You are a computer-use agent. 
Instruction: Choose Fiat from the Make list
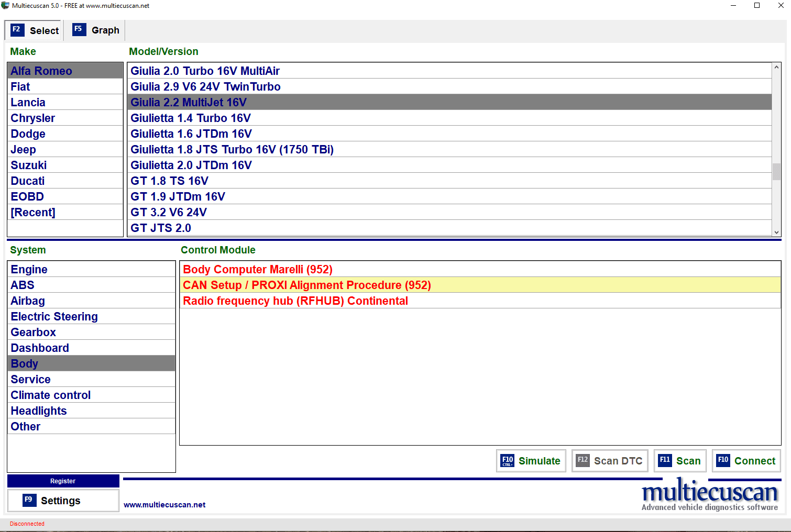pyautogui.click(x=20, y=87)
